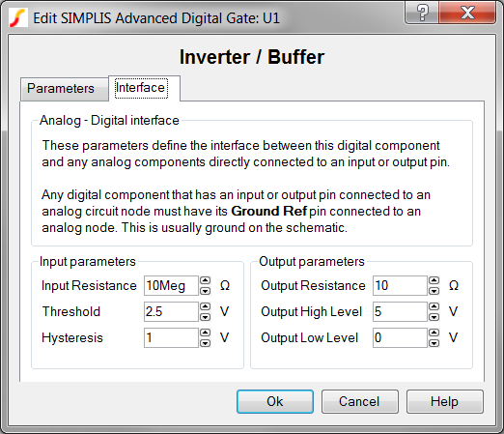Increase Output Low Level with up arrow
504x434 pixels.
coord(434,333)
